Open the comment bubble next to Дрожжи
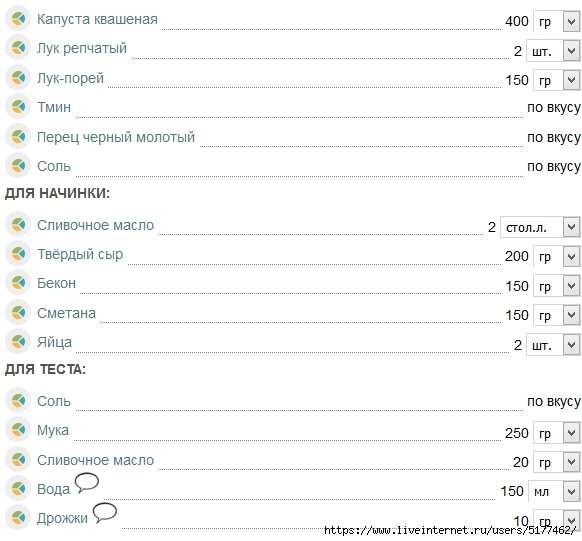 [105, 512]
